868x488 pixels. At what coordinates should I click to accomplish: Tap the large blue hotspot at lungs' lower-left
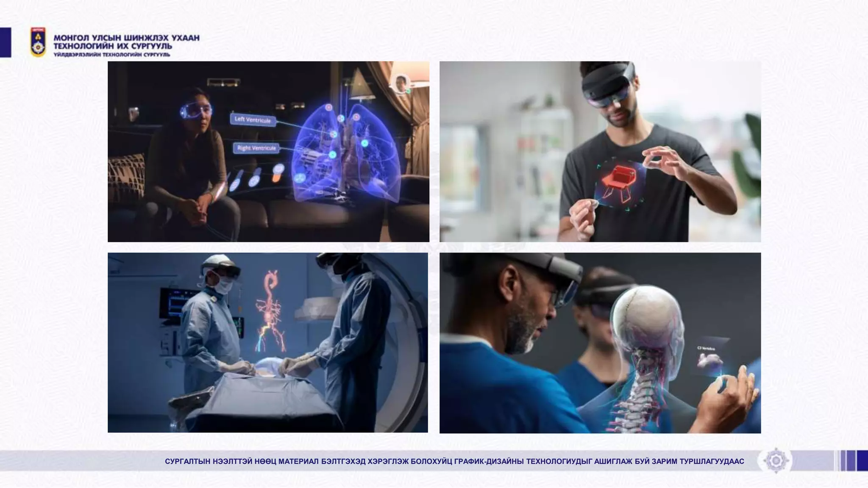coord(300,178)
